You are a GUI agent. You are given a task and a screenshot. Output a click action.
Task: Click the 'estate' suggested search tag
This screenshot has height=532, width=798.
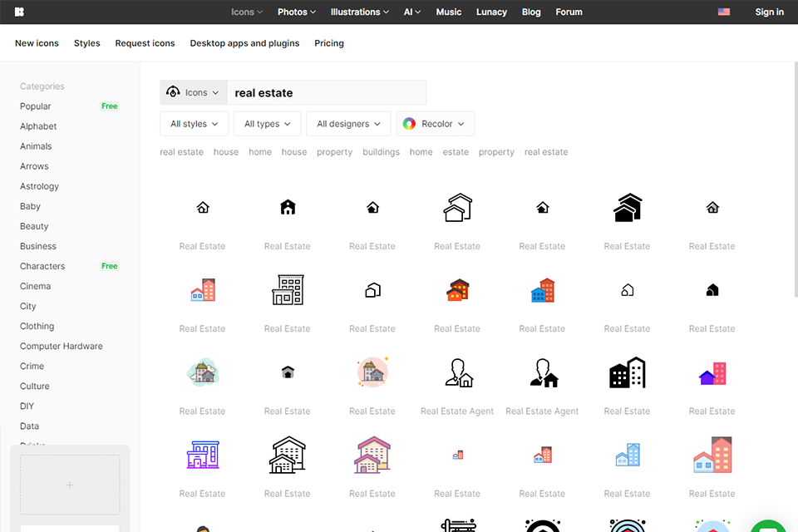point(456,152)
